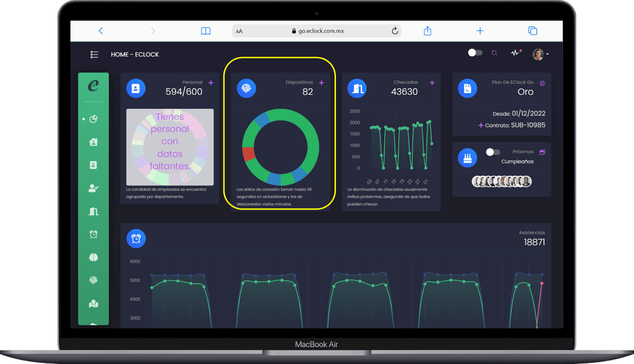The image size is (634, 364).
Task: Expand the Checadas card plus sign
Action: coord(432,83)
